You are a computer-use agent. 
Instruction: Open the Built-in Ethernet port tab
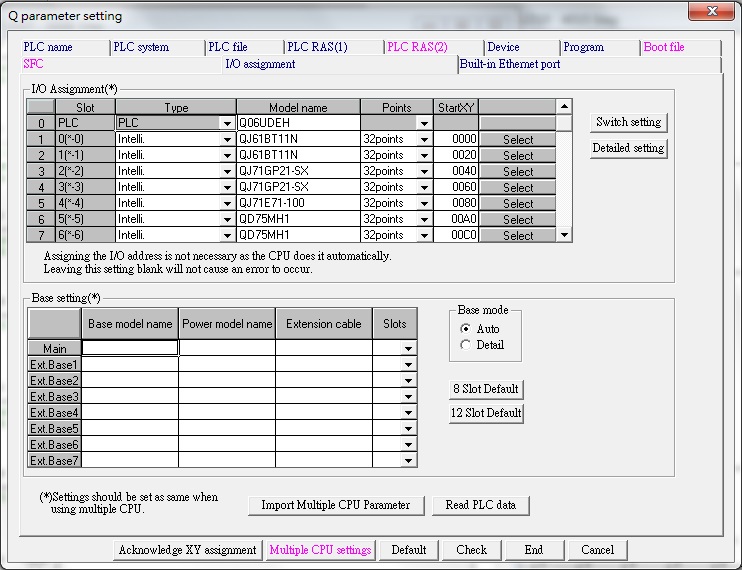click(510, 64)
